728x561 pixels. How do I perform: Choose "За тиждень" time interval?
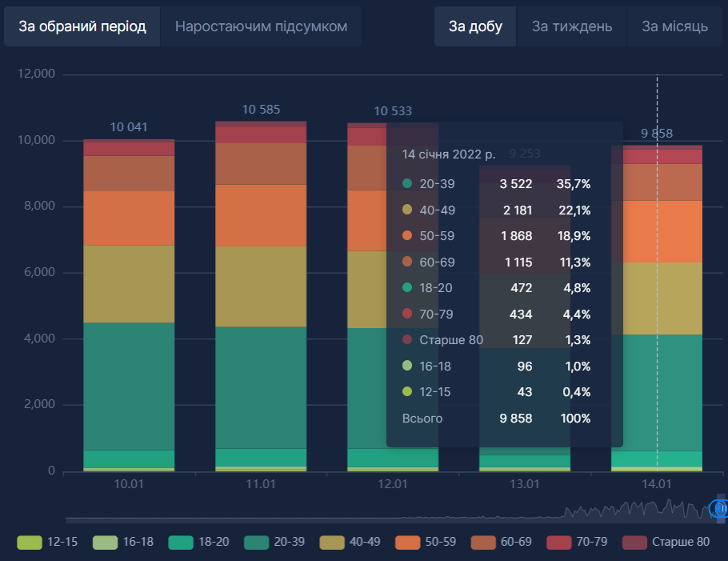tap(572, 26)
